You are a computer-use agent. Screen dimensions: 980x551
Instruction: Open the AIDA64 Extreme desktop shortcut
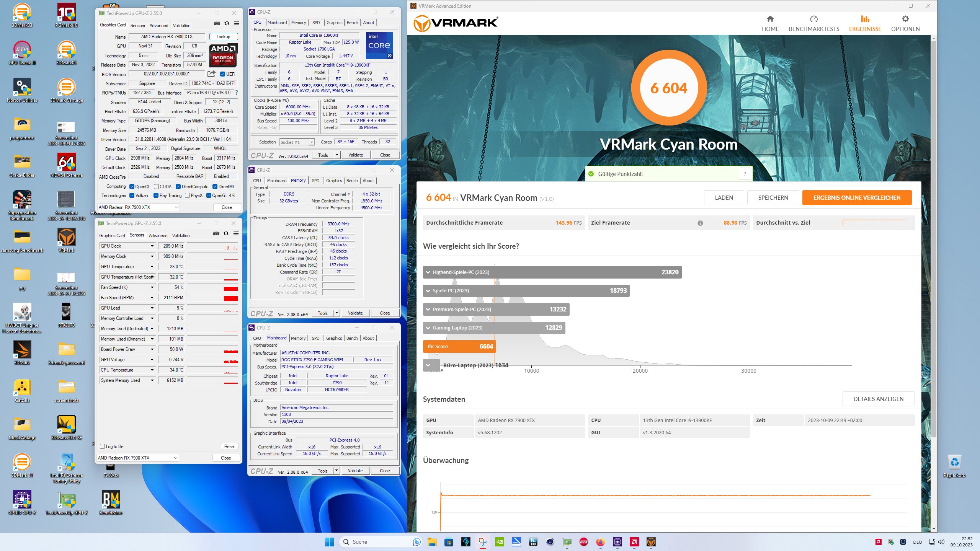[x=66, y=165]
